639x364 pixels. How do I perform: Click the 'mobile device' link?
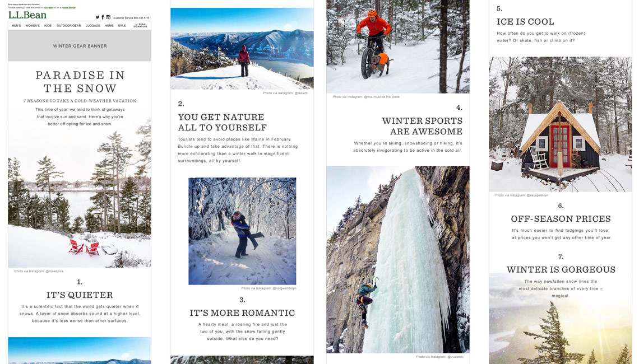[68, 8]
